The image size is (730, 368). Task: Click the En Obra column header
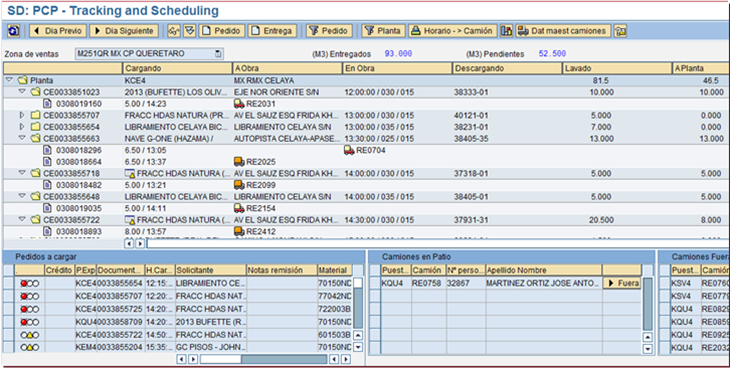pyautogui.click(x=398, y=68)
